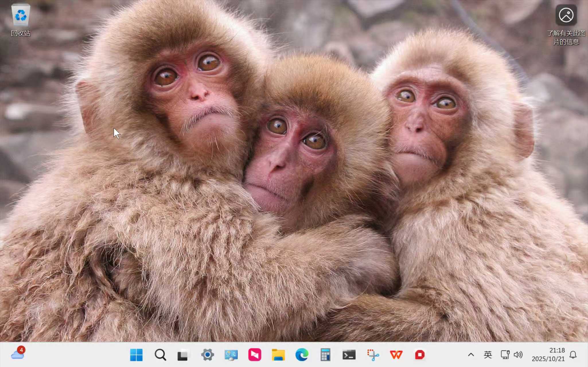Open File Explorer from the taskbar

[278, 355]
